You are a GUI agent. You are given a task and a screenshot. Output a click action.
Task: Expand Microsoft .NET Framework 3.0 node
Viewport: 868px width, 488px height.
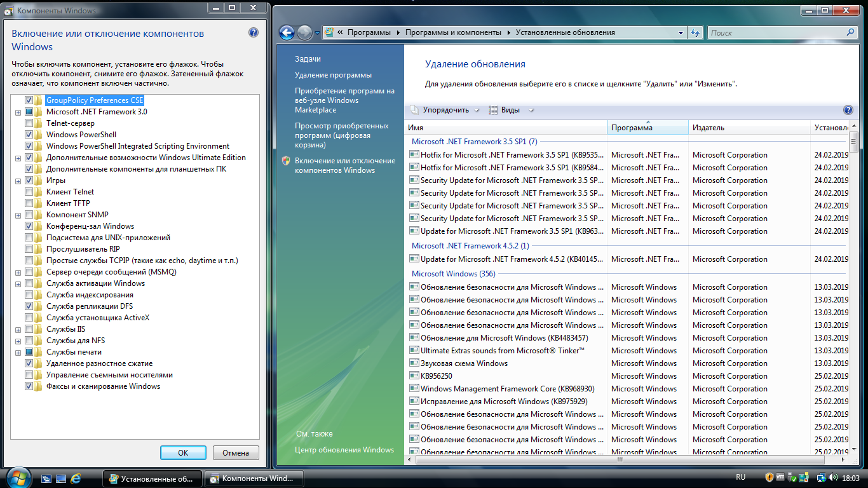(18, 112)
